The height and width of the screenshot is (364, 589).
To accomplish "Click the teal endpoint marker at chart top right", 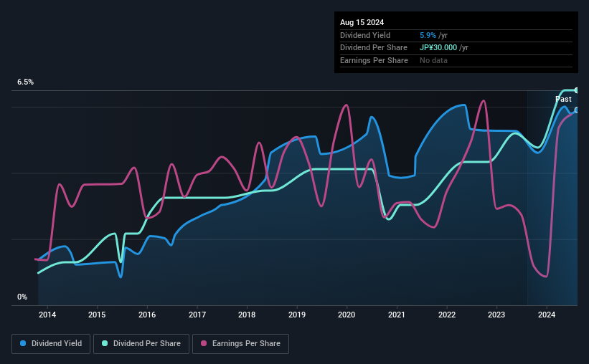I will [577, 90].
